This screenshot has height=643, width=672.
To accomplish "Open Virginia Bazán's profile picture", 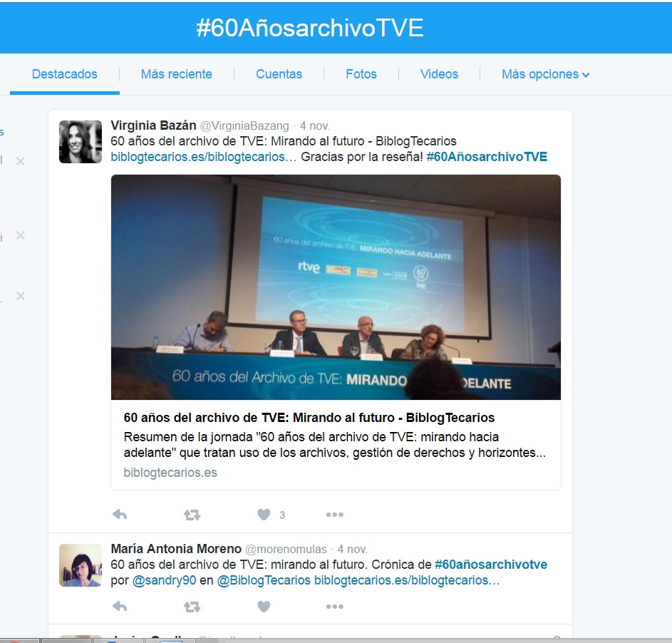I will (81, 142).
